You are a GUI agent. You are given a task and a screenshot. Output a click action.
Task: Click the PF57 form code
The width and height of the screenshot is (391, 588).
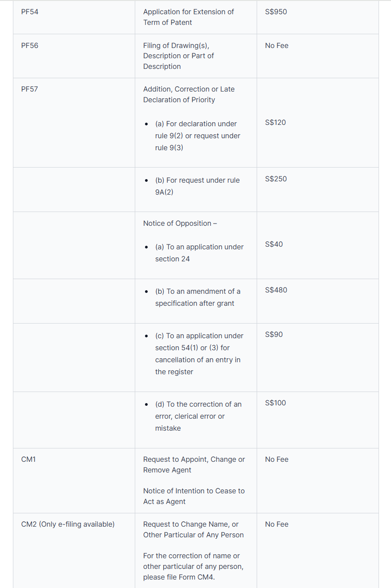click(30, 89)
